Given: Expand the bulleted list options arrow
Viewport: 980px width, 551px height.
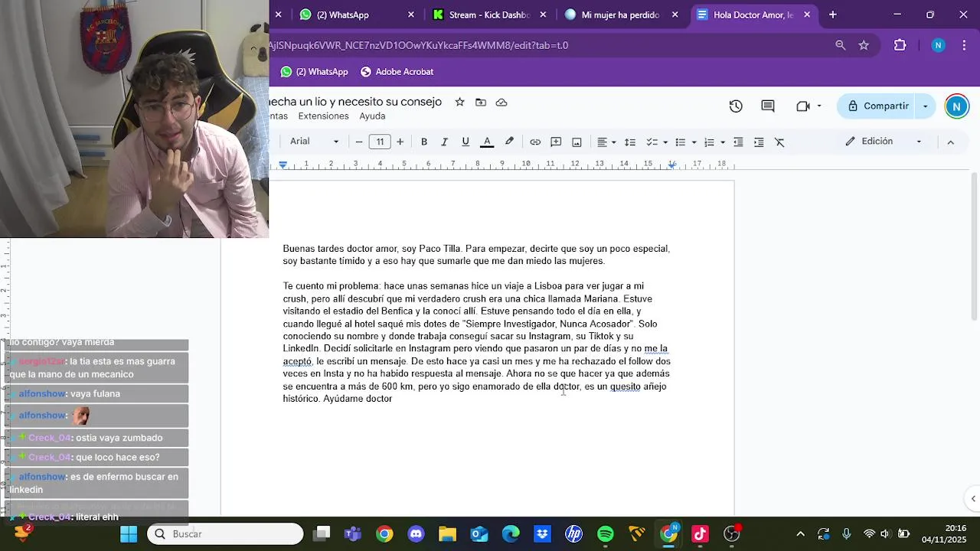Looking at the screenshot, I should click(694, 142).
